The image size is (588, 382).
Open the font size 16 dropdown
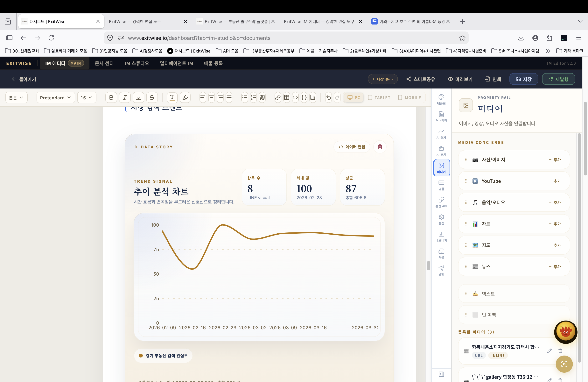[86, 98]
